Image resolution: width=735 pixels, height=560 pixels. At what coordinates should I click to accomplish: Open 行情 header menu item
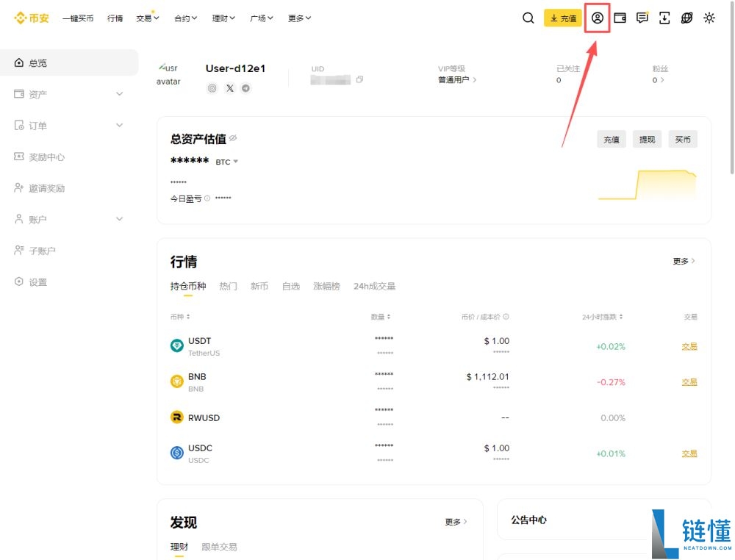point(115,18)
